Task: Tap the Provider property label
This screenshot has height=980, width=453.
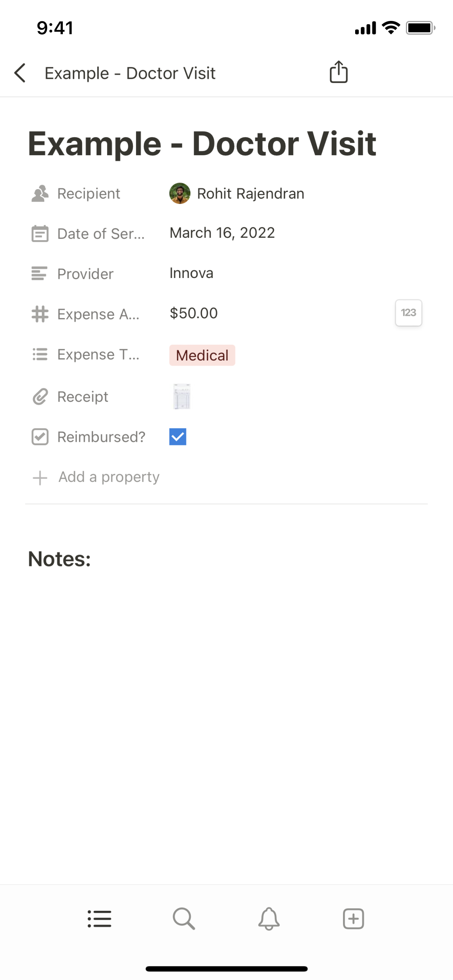Action: [x=85, y=274]
